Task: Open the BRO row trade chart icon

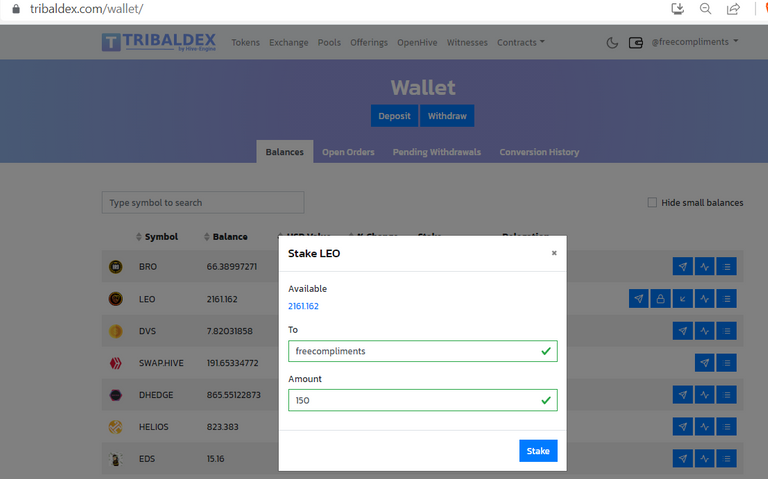Action: pyautogui.click(x=704, y=267)
